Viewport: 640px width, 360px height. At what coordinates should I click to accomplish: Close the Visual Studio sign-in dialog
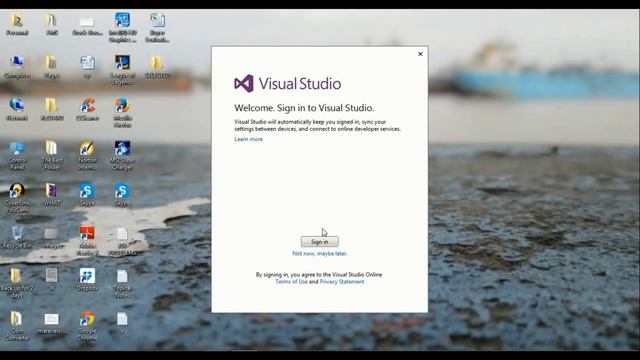420,54
